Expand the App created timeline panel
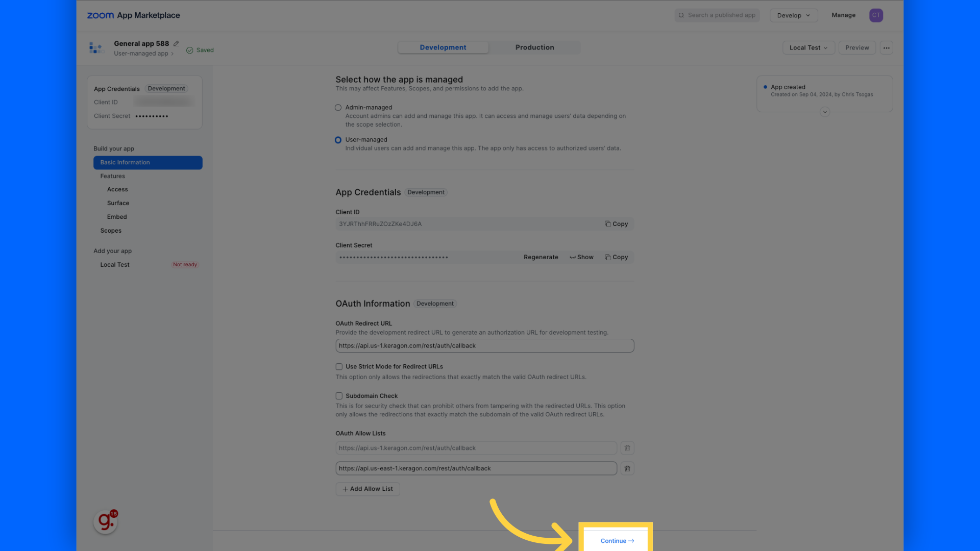980x551 pixels. click(825, 112)
